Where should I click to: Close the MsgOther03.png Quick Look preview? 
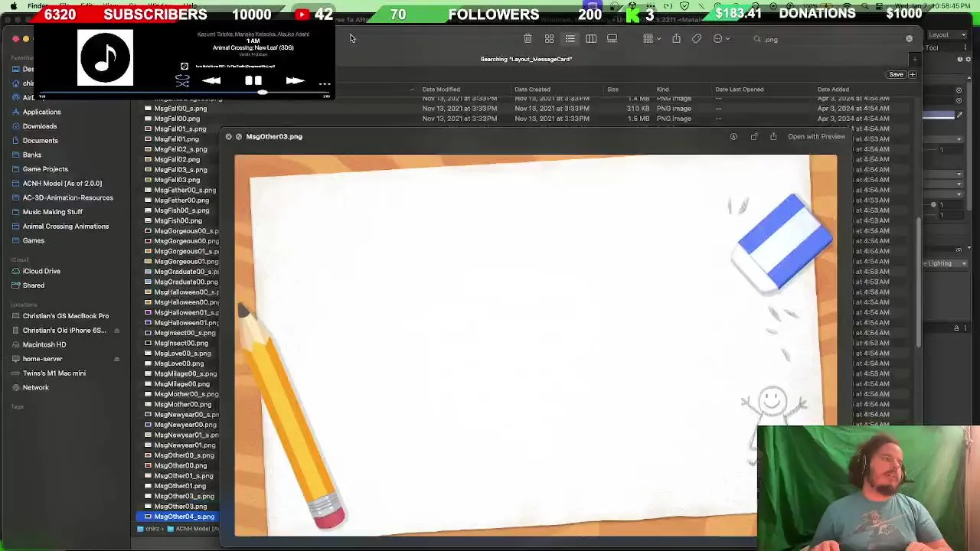click(x=228, y=137)
